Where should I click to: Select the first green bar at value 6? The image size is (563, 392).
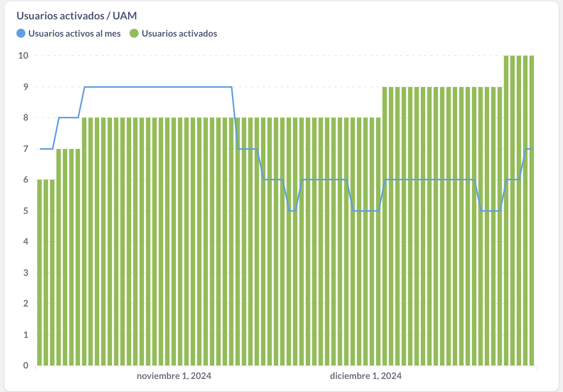(x=39, y=273)
